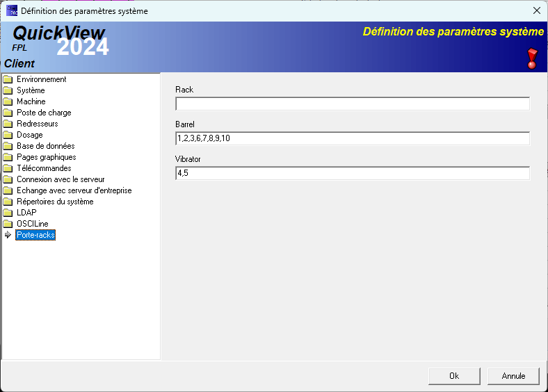Click the Redresseurs folder icon
Image resolution: width=548 pixels, height=392 pixels.
(8, 124)
